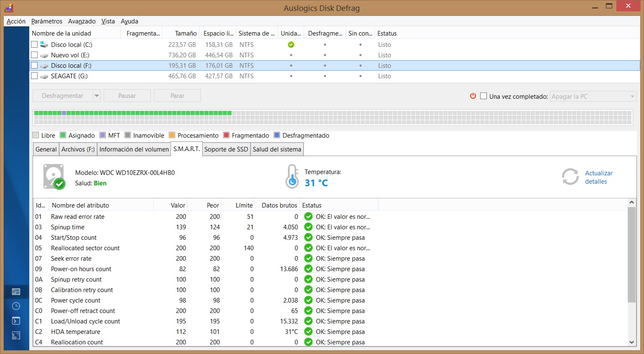Sort by Tamaño column header
This screenshot has height=354, width=644.
[x=181, y=33]
